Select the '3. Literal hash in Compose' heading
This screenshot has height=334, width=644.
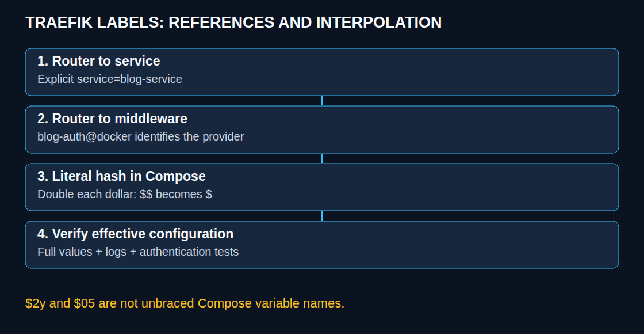tap(121, 176)
